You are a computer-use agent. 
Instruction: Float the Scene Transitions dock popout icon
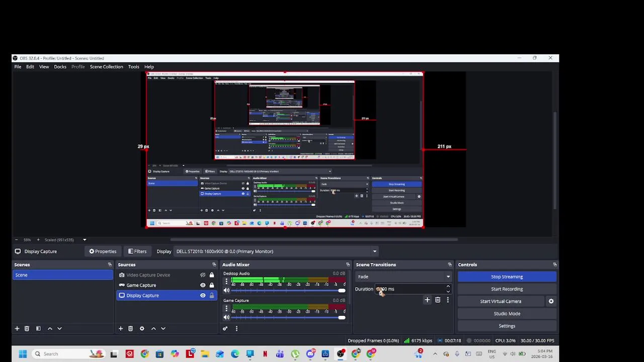tap(450, 264)
